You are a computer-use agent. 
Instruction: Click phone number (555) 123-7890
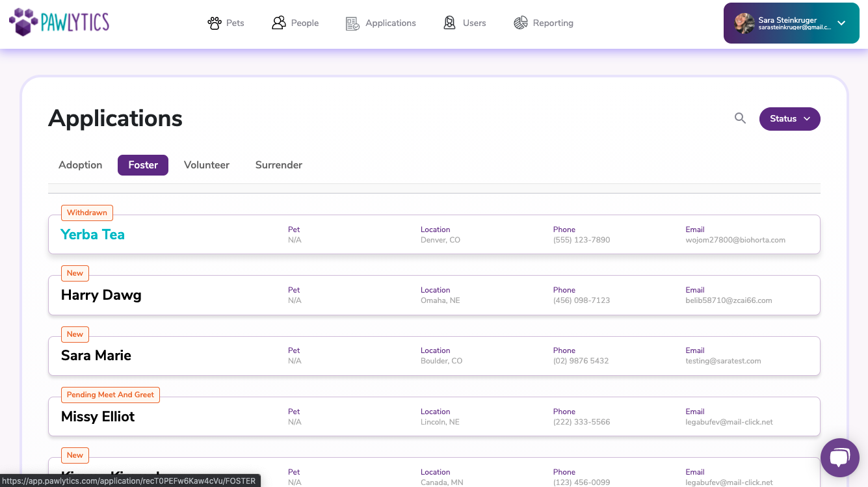coord(581,240)
